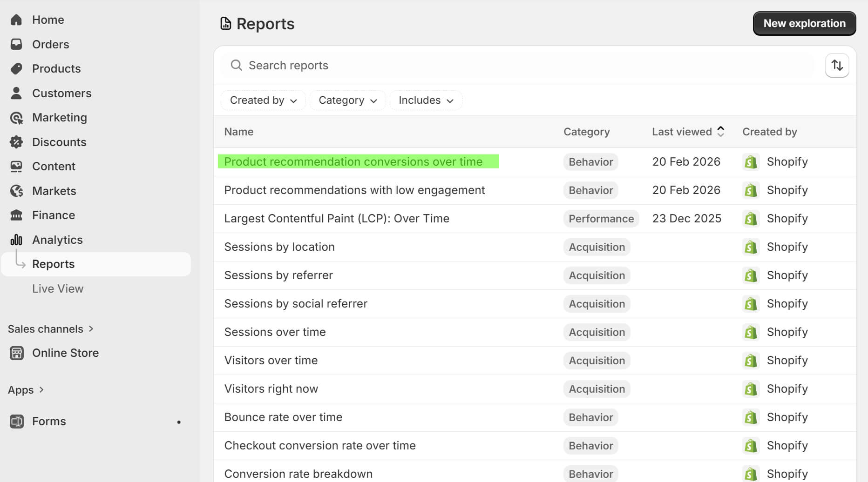Screen dimensions: 868x482
Task: Open the Sessions by location report
Action: pyautogui.click(x=279, y=247)
